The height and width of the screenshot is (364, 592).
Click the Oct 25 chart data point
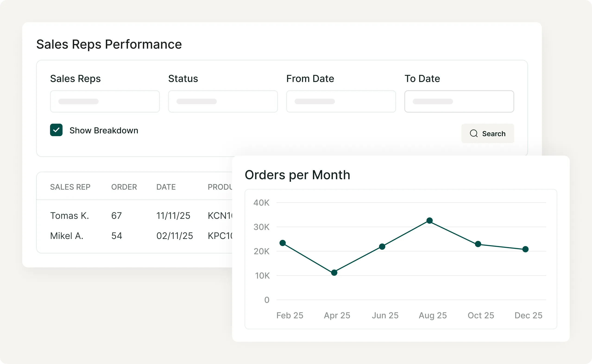[478, 244]
